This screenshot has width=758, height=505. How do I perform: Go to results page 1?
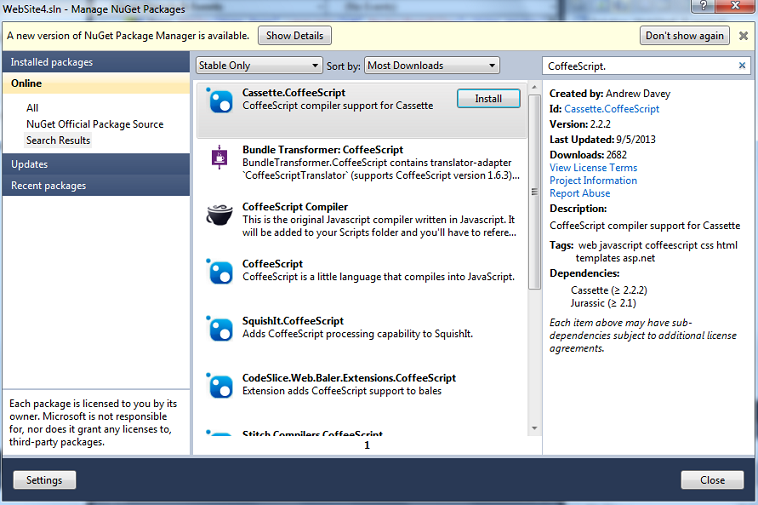[x=367, y=445]
